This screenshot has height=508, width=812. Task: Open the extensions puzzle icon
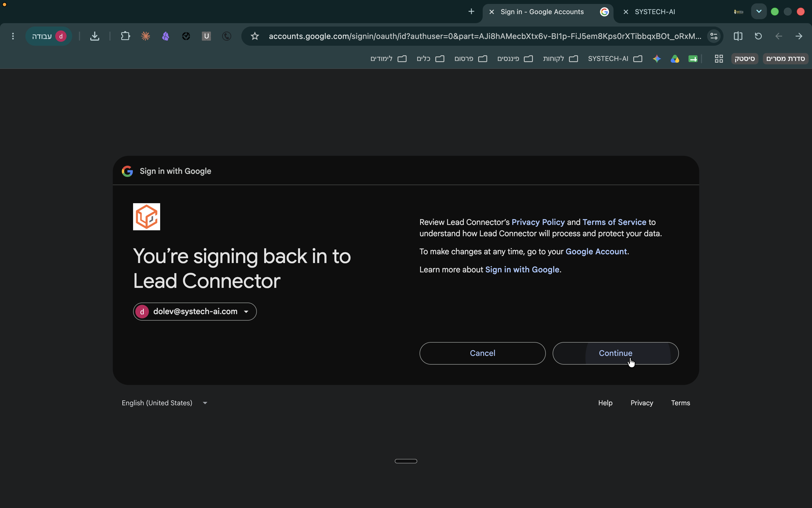[x=125, y=36]
